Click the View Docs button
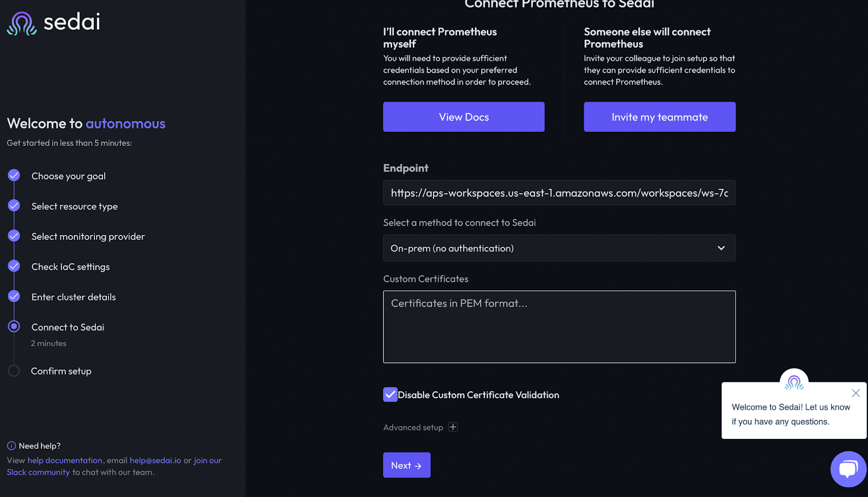The image size is (868, 497). click(x=463, y=117)
